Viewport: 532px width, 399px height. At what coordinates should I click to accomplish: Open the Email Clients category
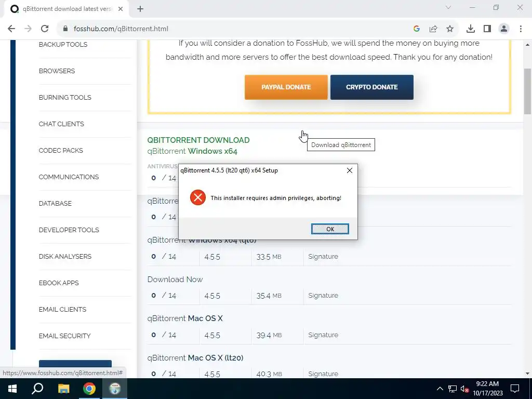click(62, 309)
